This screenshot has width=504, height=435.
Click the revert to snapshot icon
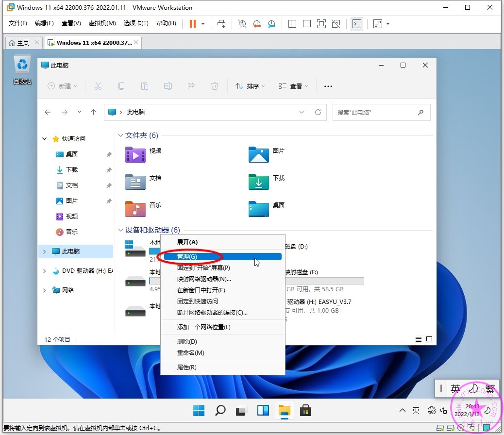(x=257, y=24)
